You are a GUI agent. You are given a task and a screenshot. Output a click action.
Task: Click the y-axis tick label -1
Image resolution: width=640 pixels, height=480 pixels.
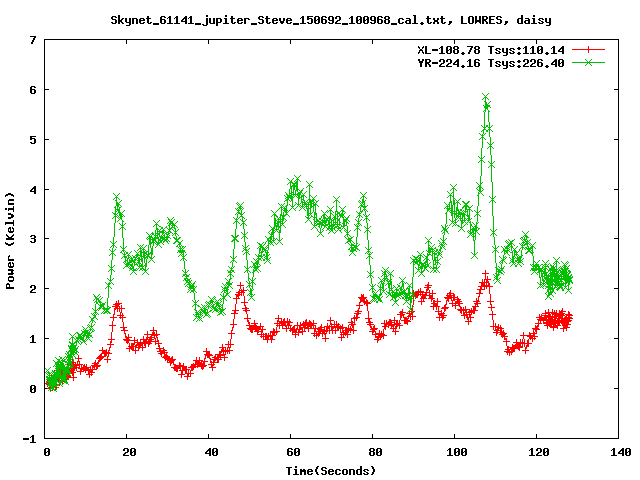point(30,439)
